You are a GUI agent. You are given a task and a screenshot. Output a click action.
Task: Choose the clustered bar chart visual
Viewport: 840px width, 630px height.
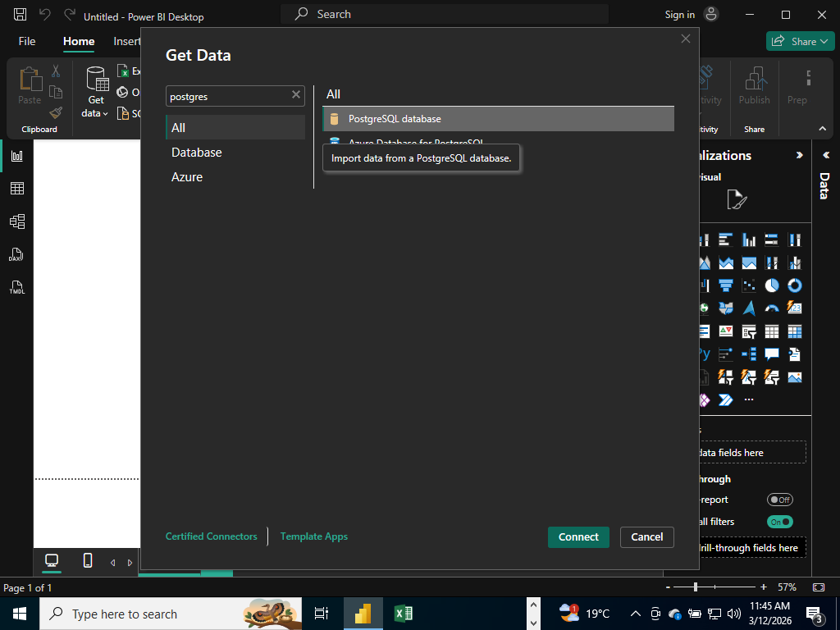(726, 240)
